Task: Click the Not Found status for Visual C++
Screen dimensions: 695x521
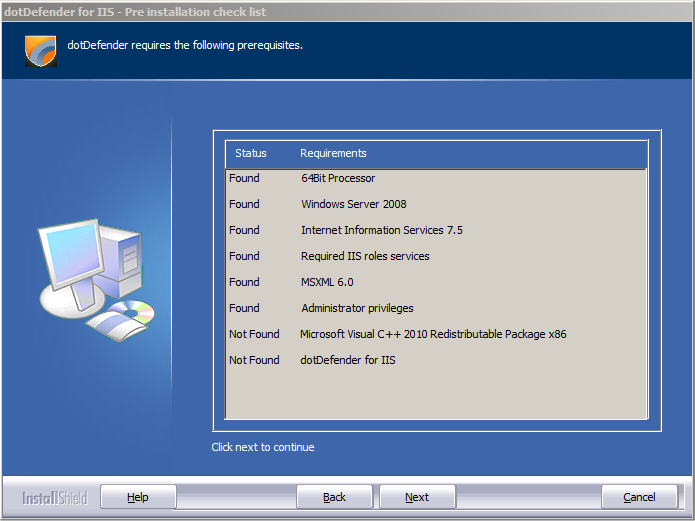Action: 254,334
